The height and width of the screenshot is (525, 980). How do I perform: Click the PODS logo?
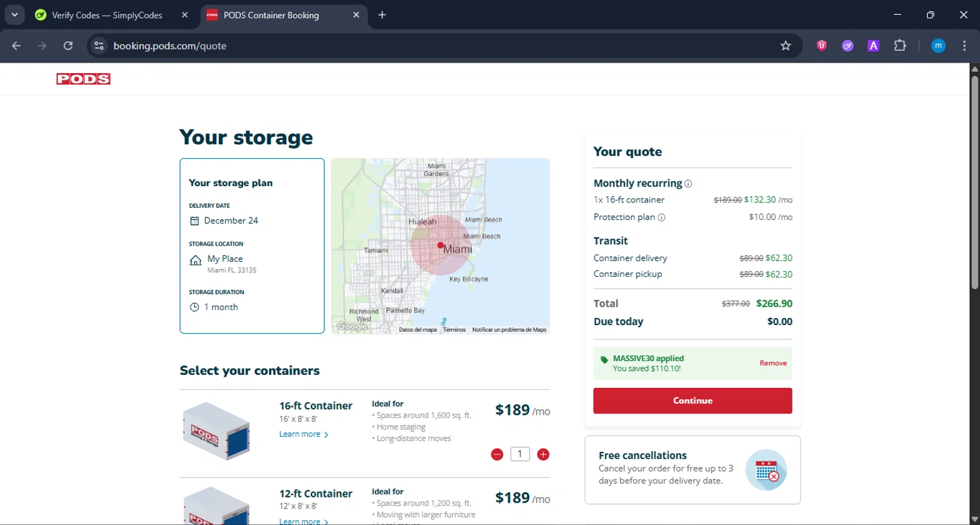[84, 79]
